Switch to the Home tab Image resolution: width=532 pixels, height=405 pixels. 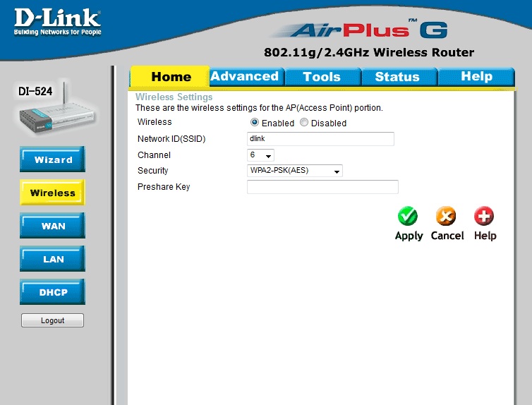click(170, 77)
